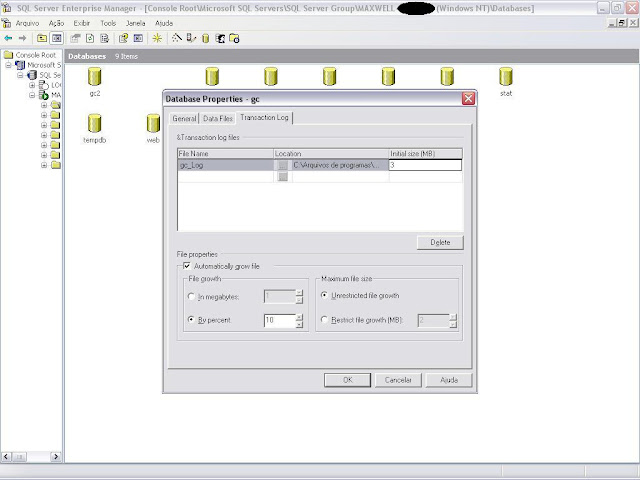Close the Database Properties dialog

coord(468,98)
